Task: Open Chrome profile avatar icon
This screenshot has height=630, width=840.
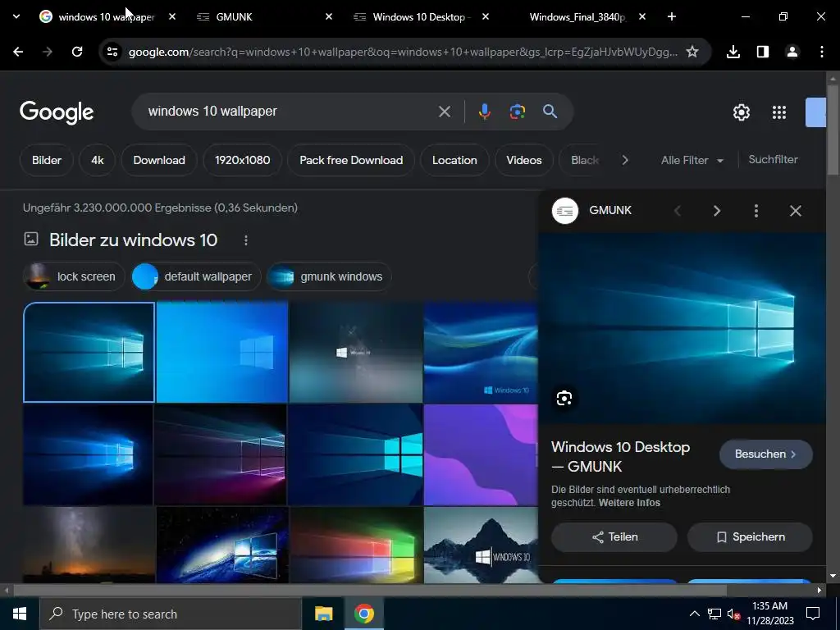Action: click(792, 52)
